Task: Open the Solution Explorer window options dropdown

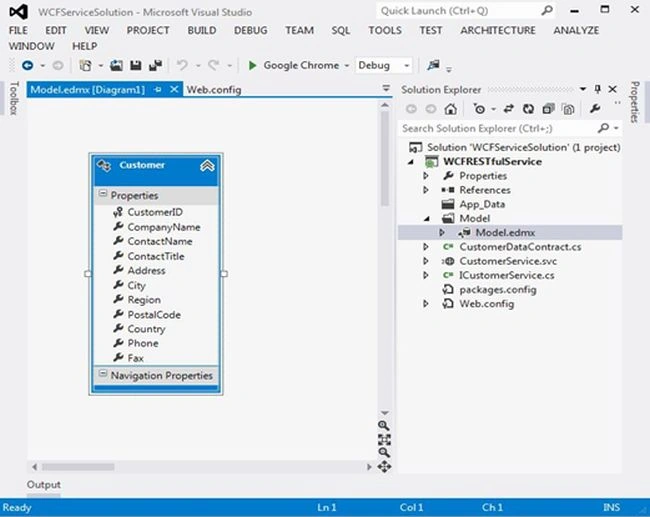Action: (x=583, y=89)
